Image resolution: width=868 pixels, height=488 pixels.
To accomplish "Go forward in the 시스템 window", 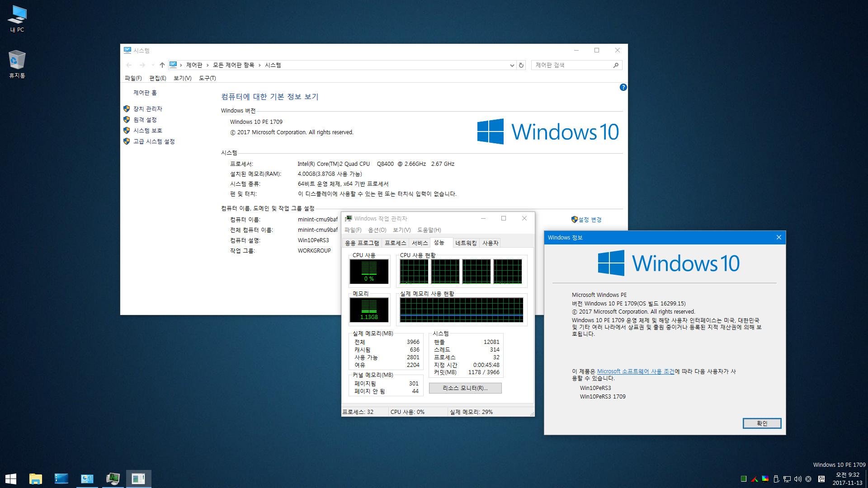I will coord(142,65).
